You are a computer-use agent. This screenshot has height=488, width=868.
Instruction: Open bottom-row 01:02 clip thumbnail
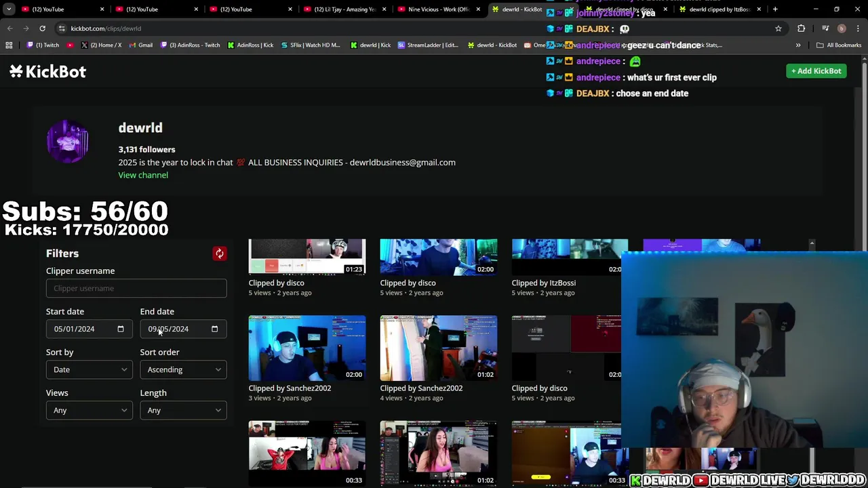tap(438, 453)
